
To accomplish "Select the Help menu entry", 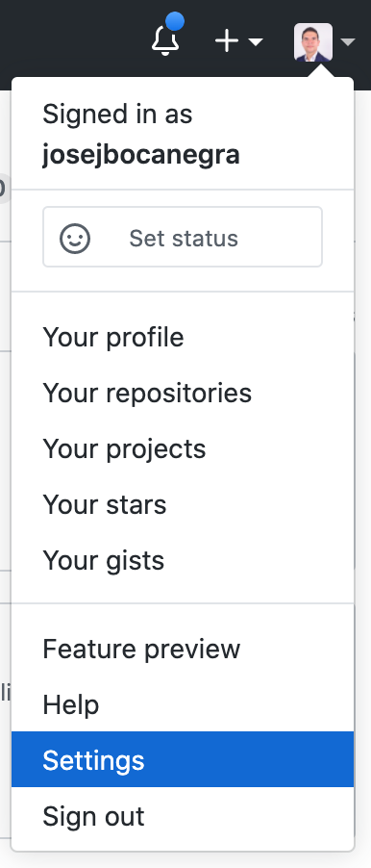I will [183, 704].
